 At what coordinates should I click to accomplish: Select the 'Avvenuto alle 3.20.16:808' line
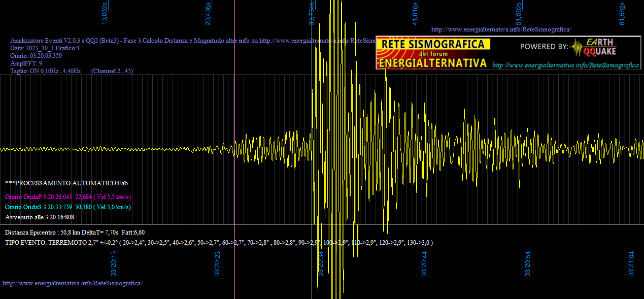(x=40, y=217)
